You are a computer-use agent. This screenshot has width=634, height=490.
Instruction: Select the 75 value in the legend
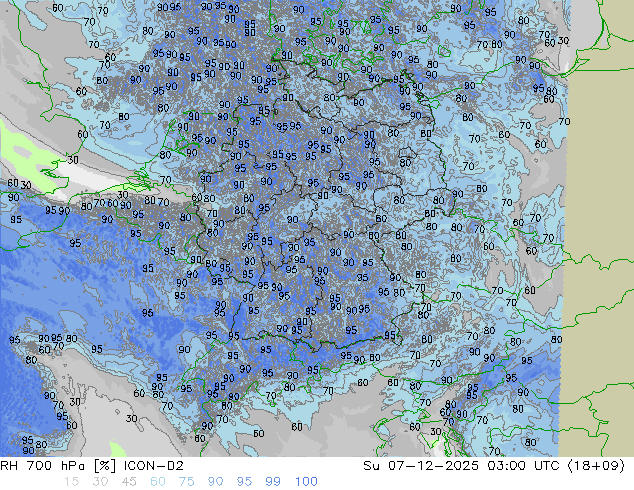[186, 482]
